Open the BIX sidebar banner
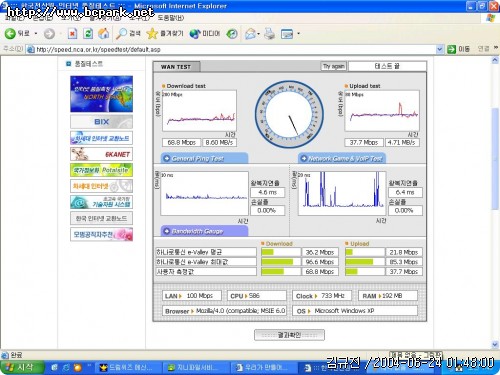The width and height of the screenshot is (500, 375). click(101, 122)
